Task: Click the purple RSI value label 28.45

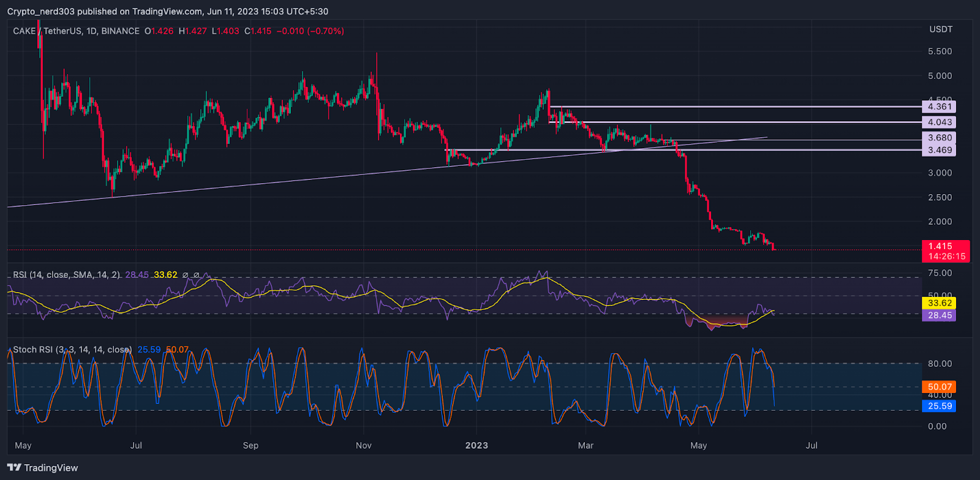Action: point(938,315)
